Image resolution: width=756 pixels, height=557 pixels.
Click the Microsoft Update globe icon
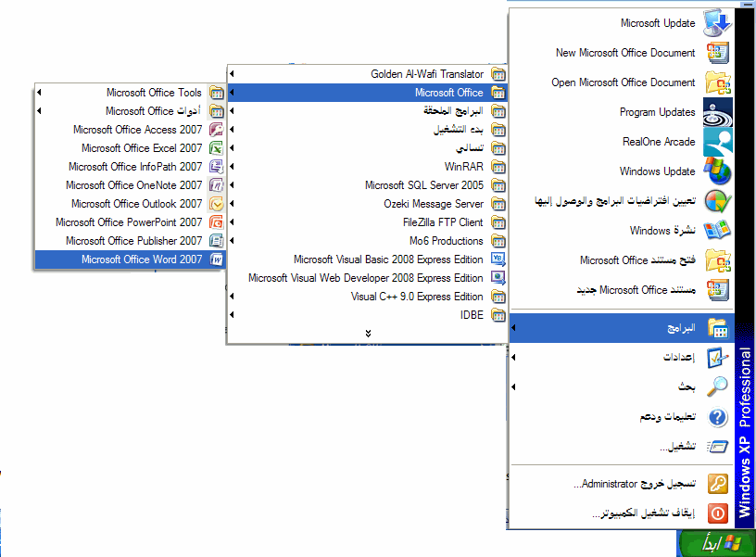718,23
